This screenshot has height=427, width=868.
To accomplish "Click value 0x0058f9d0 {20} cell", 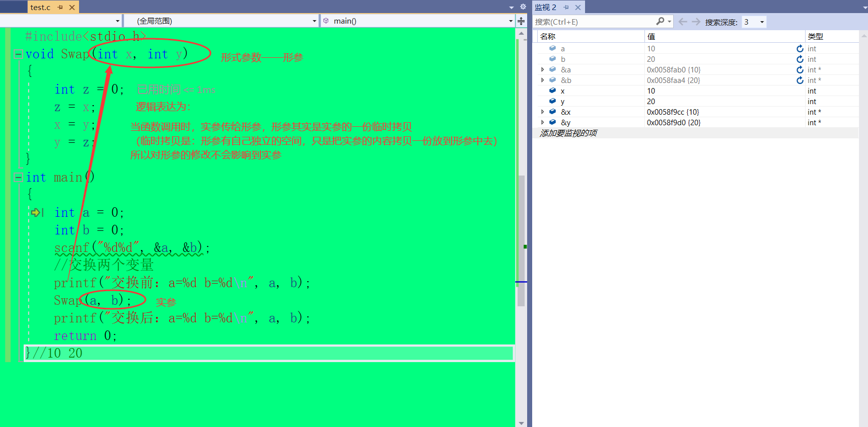I will tap(673, 122).
